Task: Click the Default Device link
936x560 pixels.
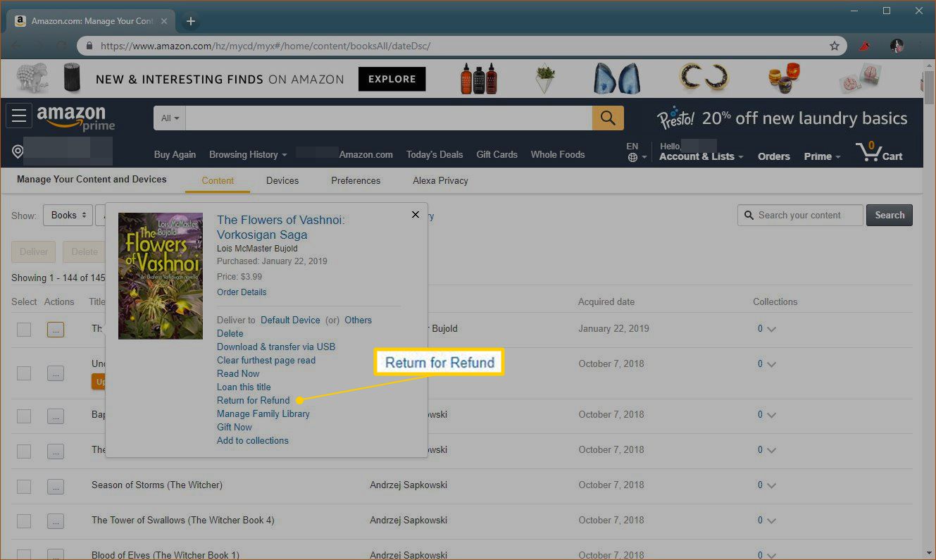Action: coord(290,320)
